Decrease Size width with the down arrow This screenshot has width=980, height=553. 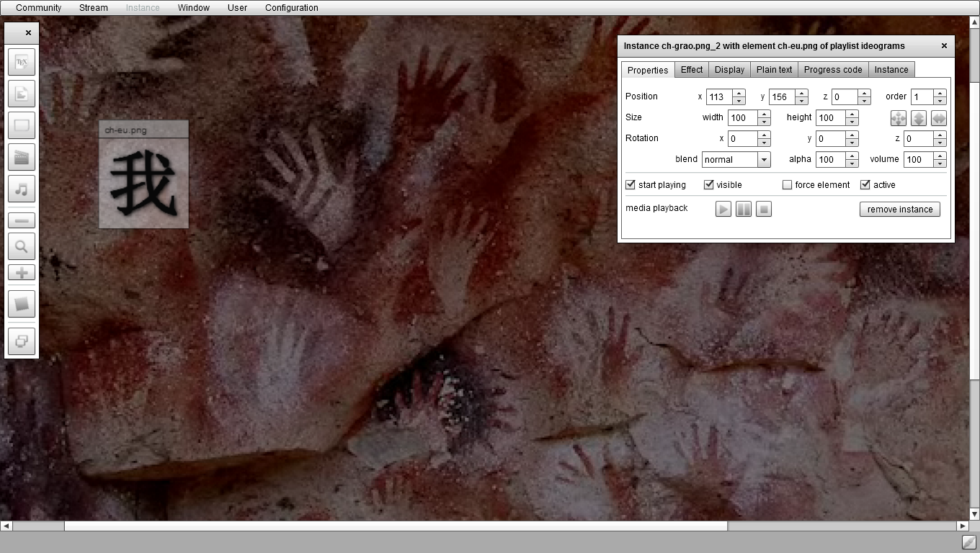[x=765, y=122]
